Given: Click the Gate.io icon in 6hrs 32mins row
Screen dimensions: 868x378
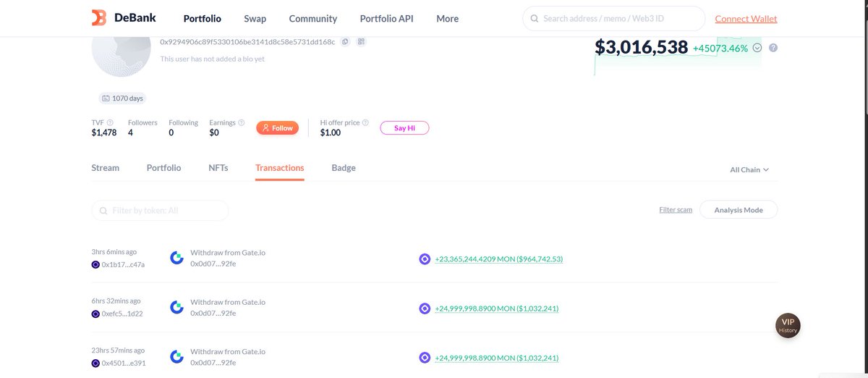Looking at the screenshot, I should (x=176, y=307).
